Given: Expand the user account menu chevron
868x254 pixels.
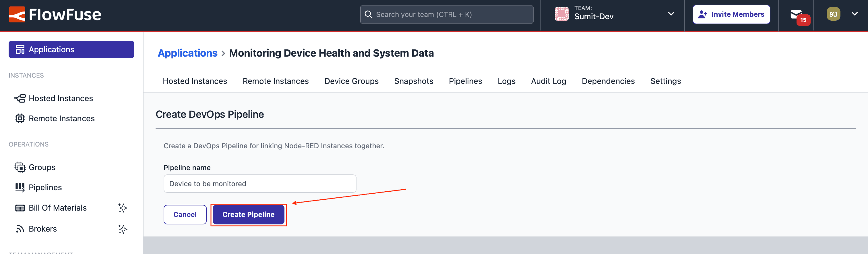Looking at the screenshot, I should click(855, 14).
